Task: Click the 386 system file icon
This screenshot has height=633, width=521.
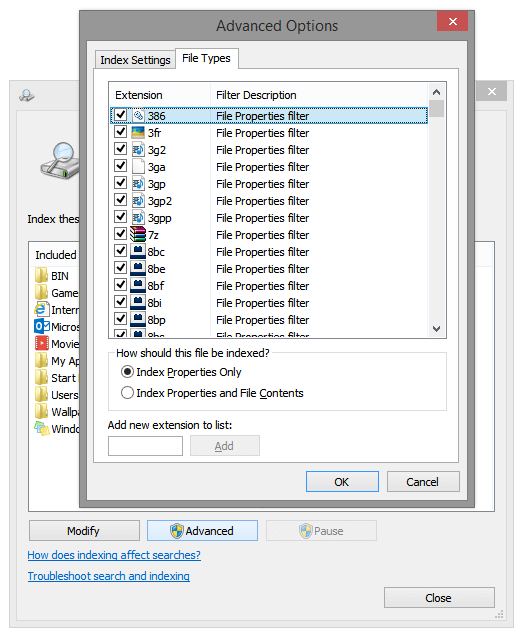Action: [138, 115]
